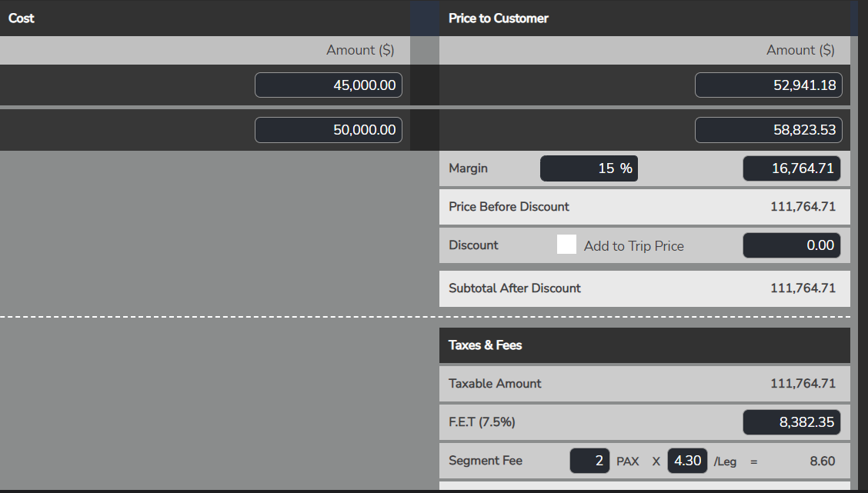The height and width of the screenshot is (493, 868).
Task: Click the Discount amount field showing 0.00
Action: pyautogui.click(x=791, y=245)
